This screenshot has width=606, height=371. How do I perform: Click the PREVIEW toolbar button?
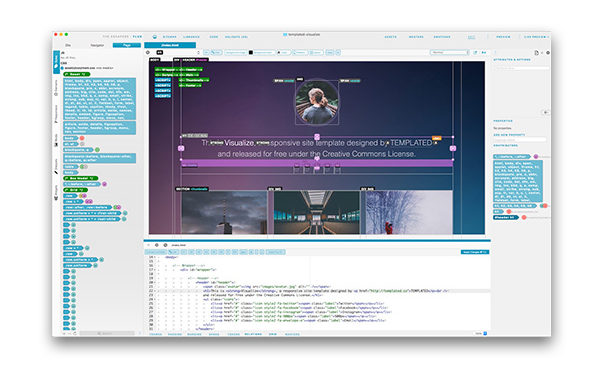pyautogui.click(x=503, y=37)
